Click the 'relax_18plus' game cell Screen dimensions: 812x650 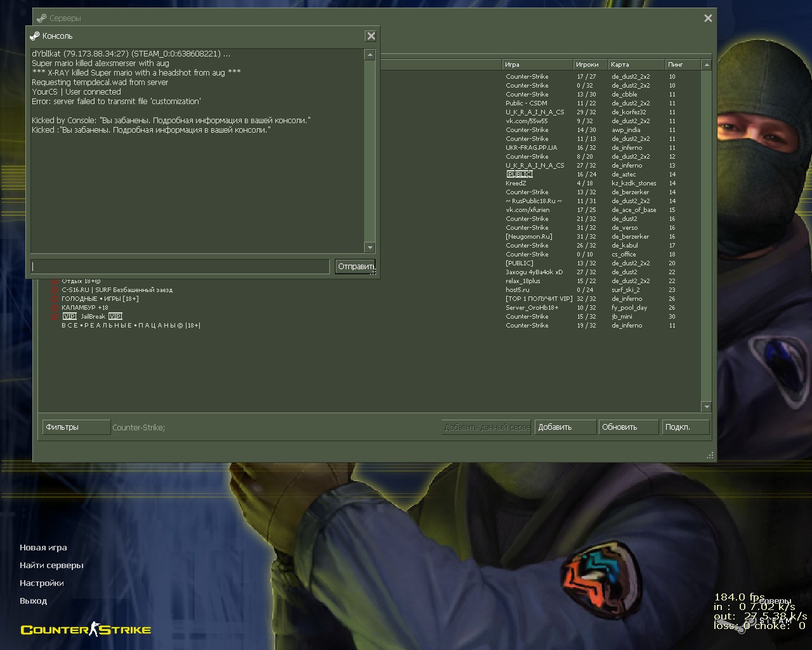[x=523, y=281]
